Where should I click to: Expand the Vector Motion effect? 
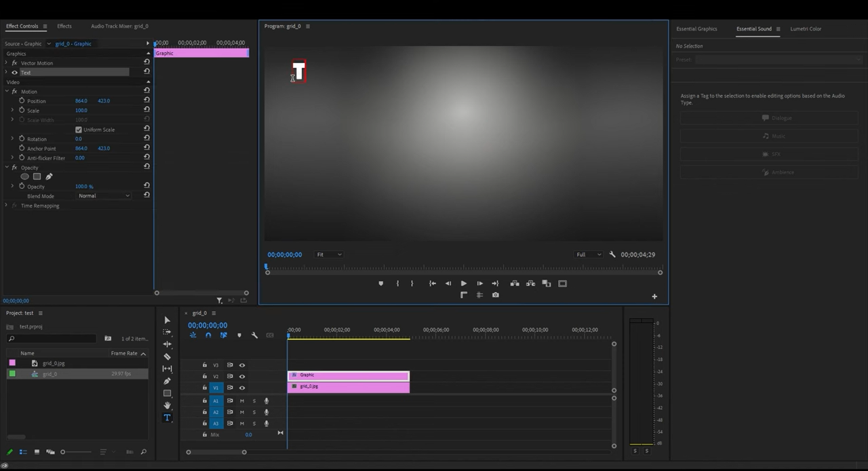point(6,63)
